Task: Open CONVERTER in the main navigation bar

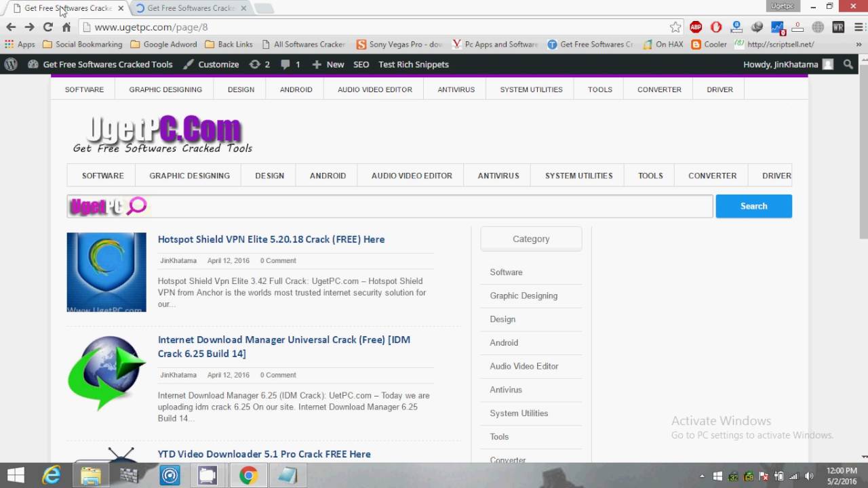Action: (x=712, y=176)
